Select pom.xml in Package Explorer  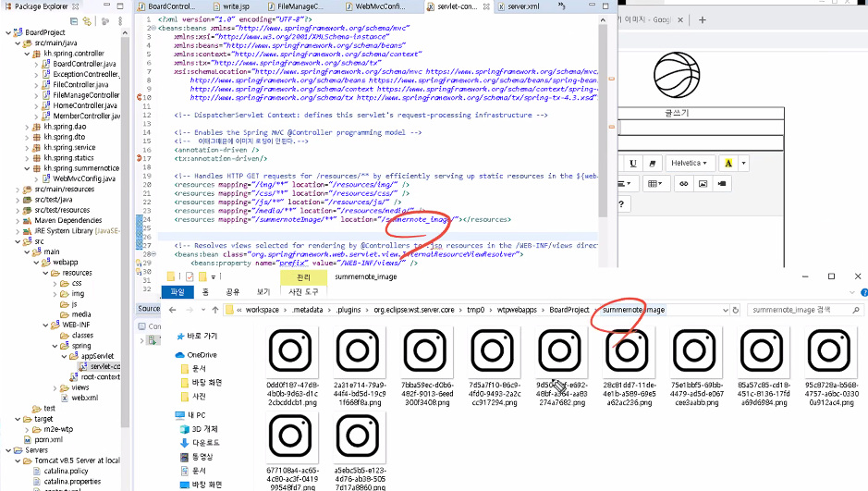click(x=49, y=439)
